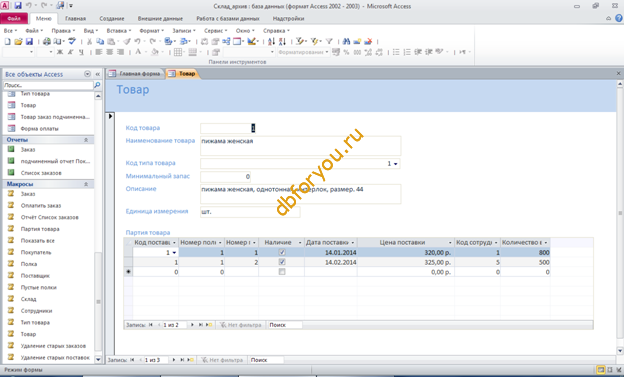This screenshot has width=624, height=377.
Task: Click the Print icon in the toolbar
Action: click(47, 41)
